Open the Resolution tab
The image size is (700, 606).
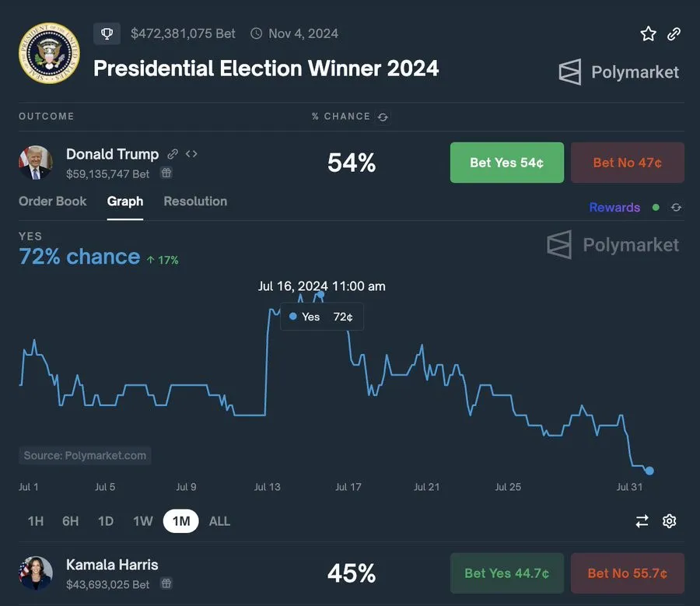pyautogui.click(x=194, y=201)
